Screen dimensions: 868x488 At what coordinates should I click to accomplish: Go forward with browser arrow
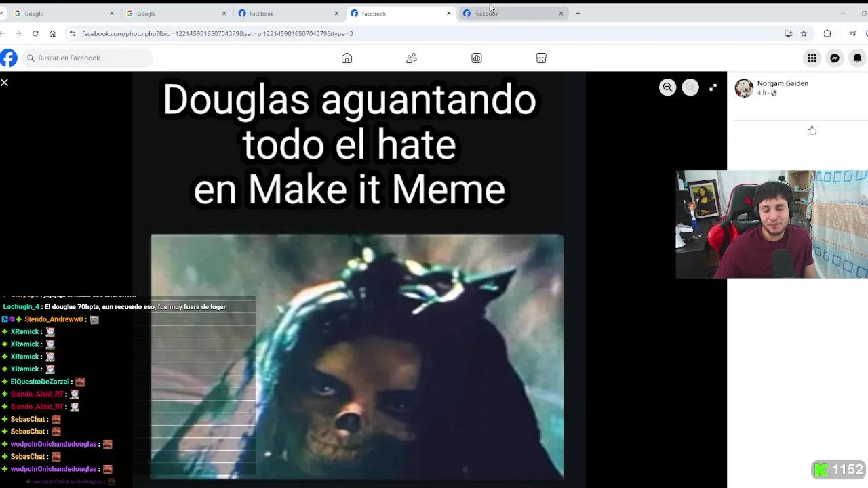18,33
